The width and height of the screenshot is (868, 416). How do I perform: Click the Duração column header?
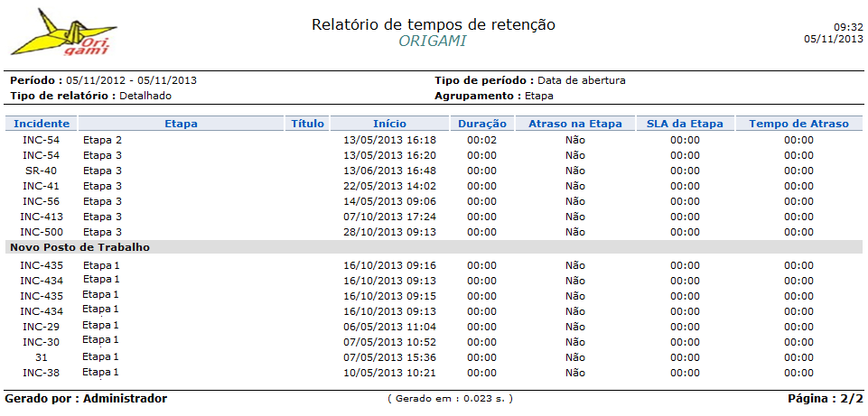pyautogui.click(x=482, y=124)
